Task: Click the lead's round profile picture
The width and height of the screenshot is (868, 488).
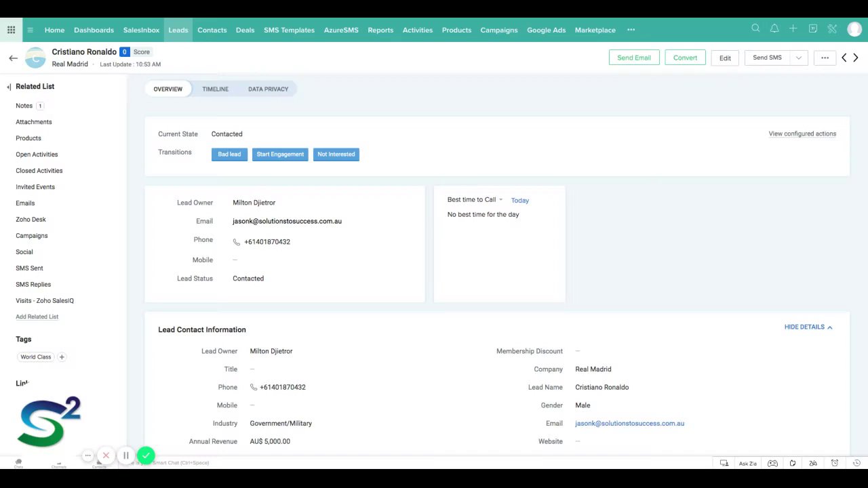Action: [x=35, y=58]
